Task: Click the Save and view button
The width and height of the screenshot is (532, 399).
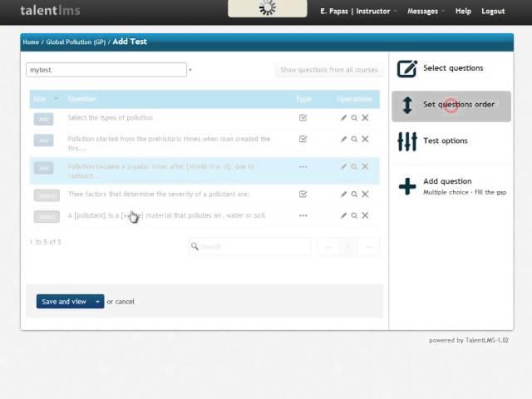Action: [64, 301]
